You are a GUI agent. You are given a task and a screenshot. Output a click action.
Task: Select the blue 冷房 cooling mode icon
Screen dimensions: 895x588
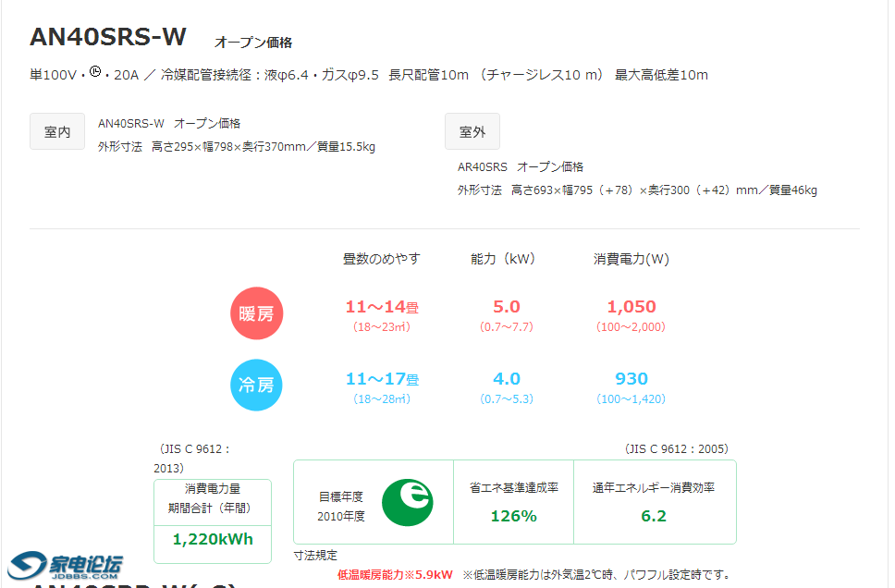click(x=256, y=385)
